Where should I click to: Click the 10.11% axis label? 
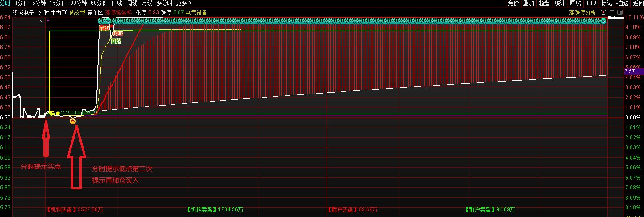point(634,18)
